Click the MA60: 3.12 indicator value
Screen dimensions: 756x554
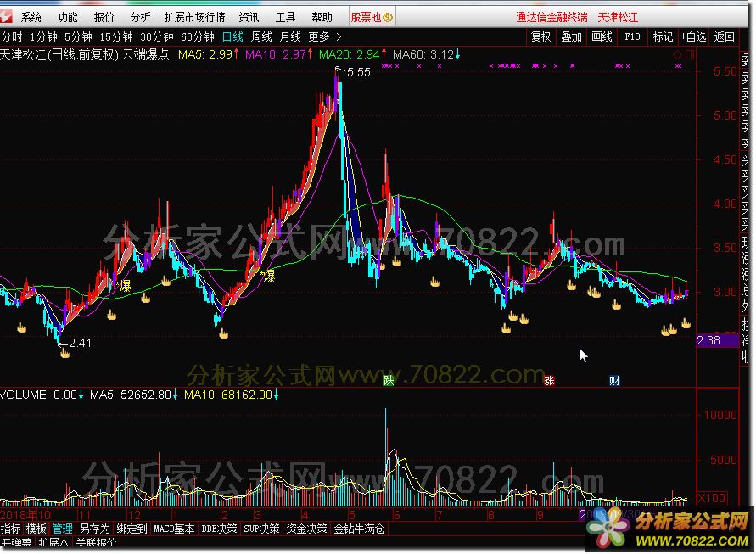click(x=426, y=54)
